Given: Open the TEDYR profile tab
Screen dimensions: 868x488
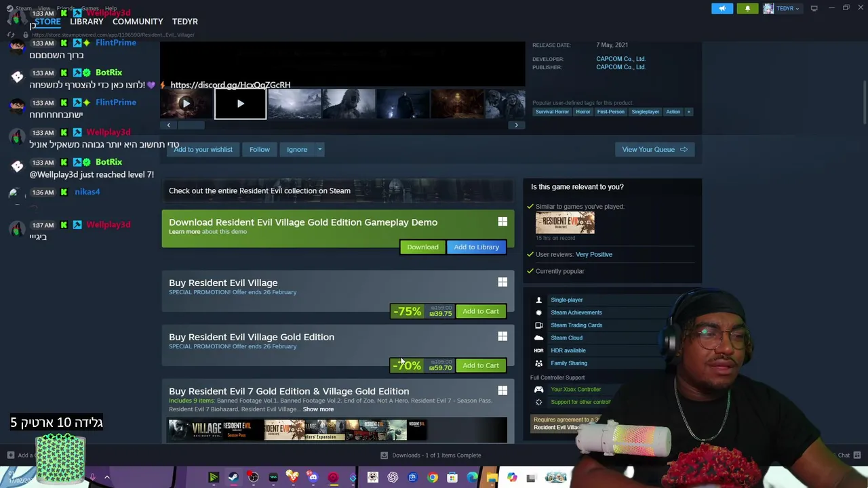Looking at the screenshot, I should coord(185,22).
